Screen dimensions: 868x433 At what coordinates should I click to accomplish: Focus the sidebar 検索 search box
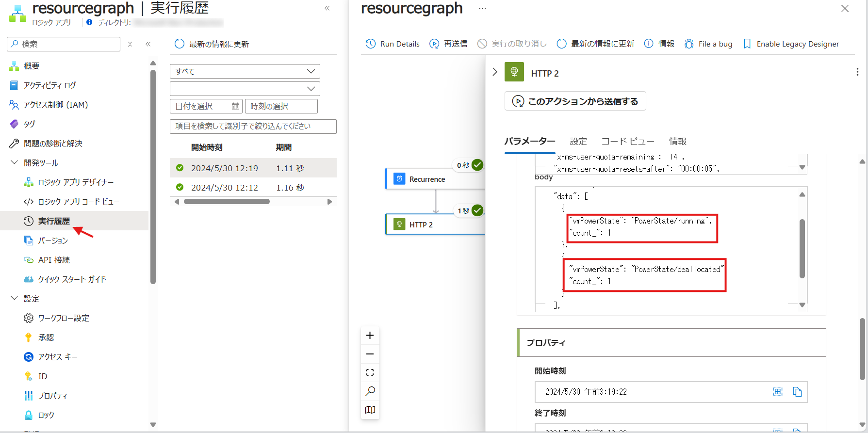click(64, 44)
